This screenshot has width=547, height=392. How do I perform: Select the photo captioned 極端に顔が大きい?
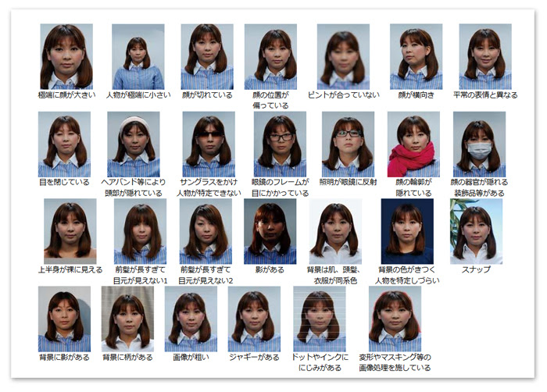tap(66, 56)
